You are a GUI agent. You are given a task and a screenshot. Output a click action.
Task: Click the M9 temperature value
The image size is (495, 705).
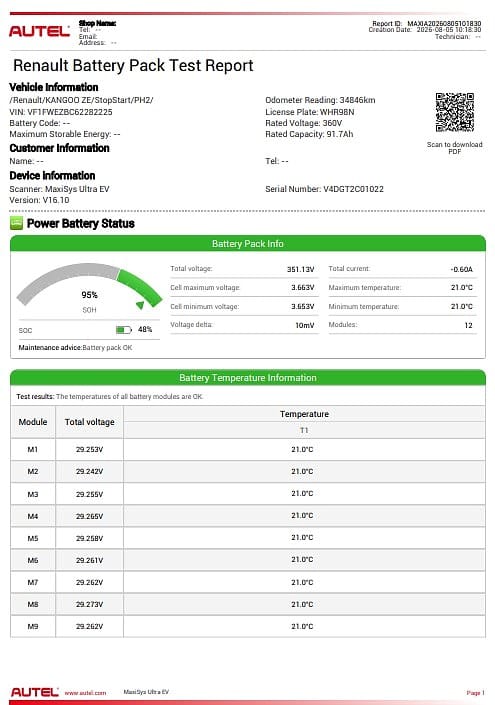coord(302,626)
